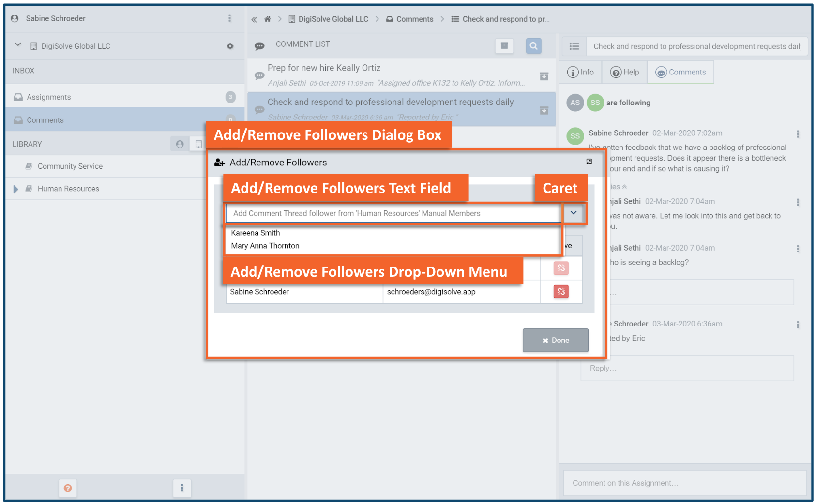Click the faded remove follower button

561,268
